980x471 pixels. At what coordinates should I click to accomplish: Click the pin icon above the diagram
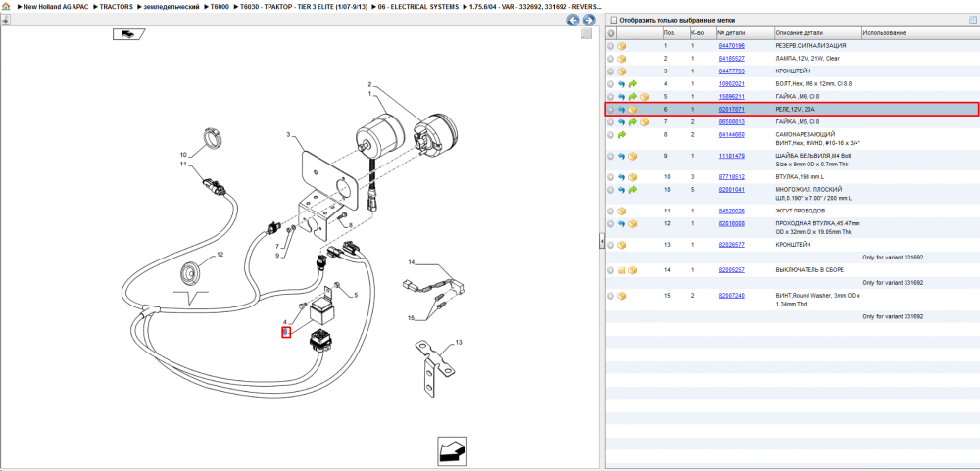click(5, 20)
